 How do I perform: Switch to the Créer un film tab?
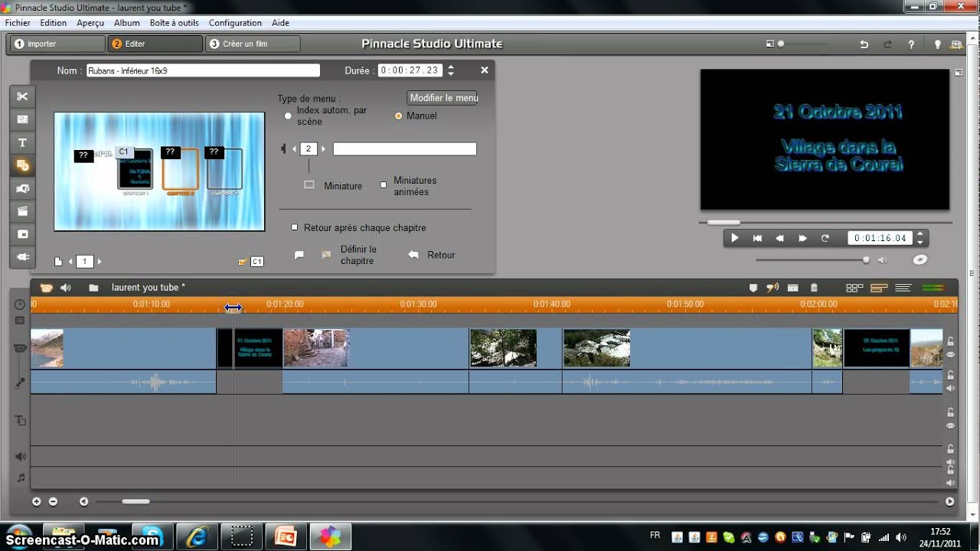(252, 44)
